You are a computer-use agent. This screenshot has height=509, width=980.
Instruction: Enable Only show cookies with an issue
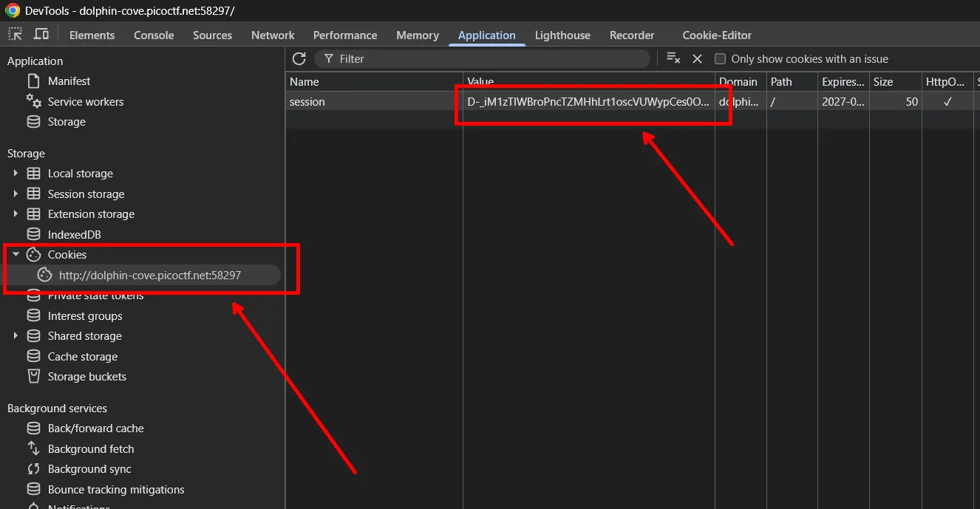point(720,58)
